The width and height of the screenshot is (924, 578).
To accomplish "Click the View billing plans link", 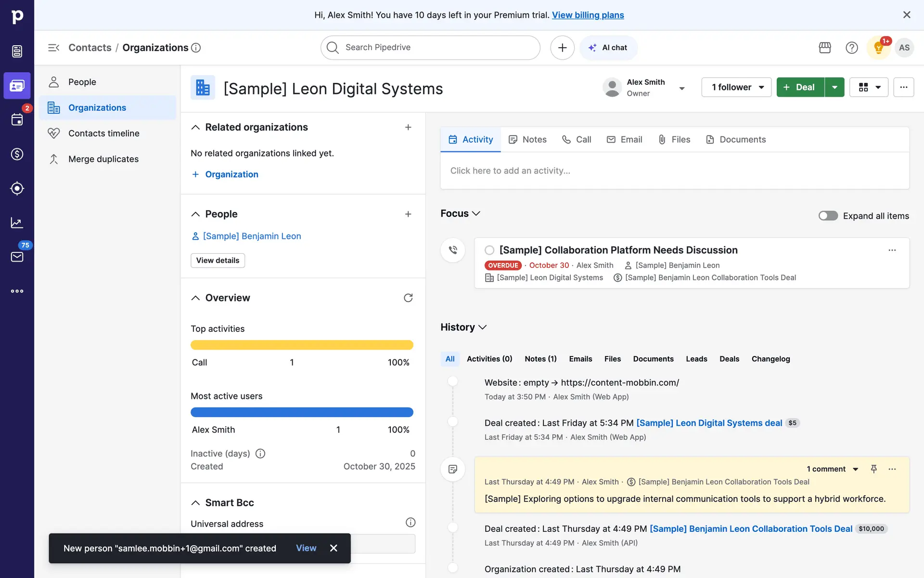I will [x=588, y=15].
